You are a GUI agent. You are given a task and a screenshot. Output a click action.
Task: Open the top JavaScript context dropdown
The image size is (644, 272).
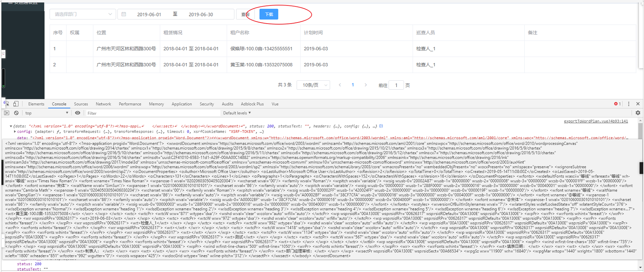point(46,113)
